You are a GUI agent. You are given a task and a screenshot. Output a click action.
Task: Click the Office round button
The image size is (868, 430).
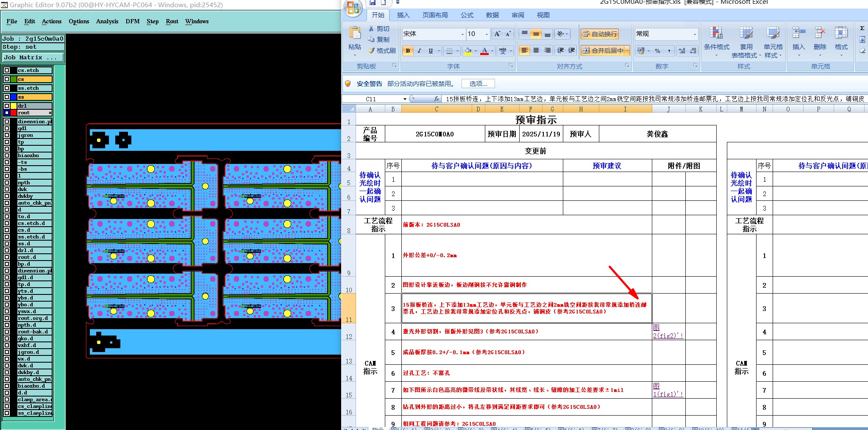click(353, 8)
